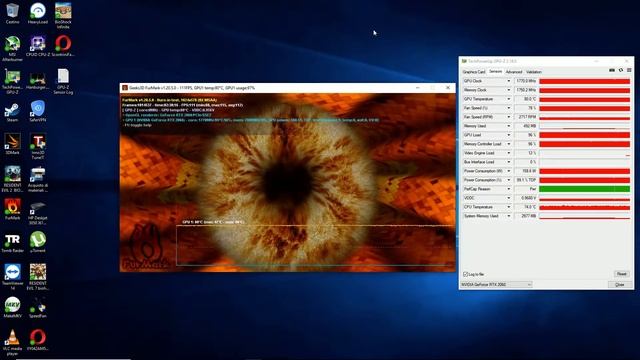Switch to the Validation tab
Viewport: 640px width, 360px height.
pyautogui.click(x=534, y=72)
